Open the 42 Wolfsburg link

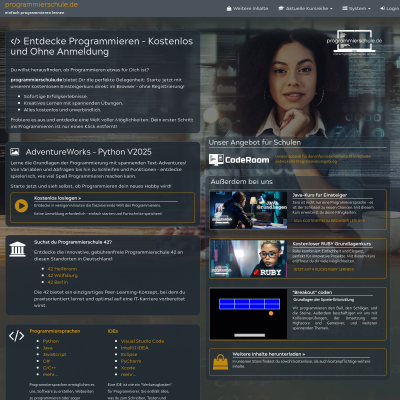point(63,275)
